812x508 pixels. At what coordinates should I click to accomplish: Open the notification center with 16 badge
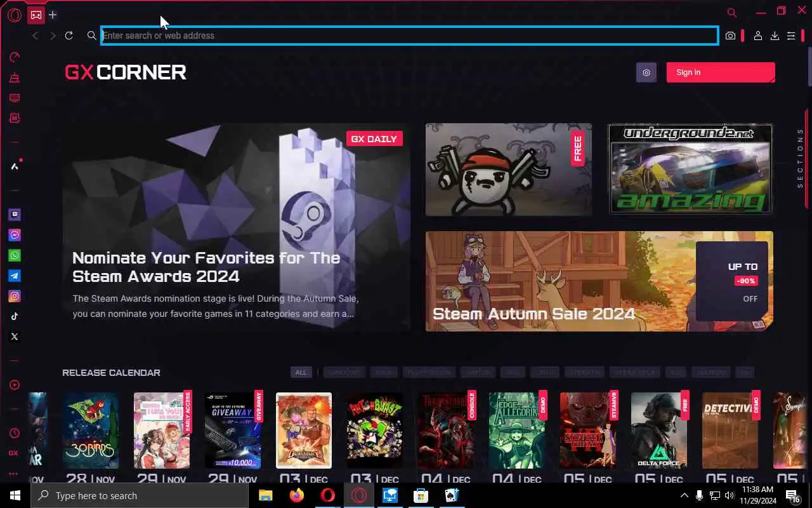(792, 495)
